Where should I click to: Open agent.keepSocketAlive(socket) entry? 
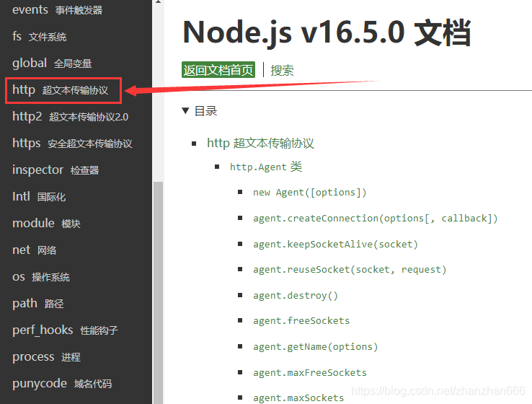(x=335, y=244)
